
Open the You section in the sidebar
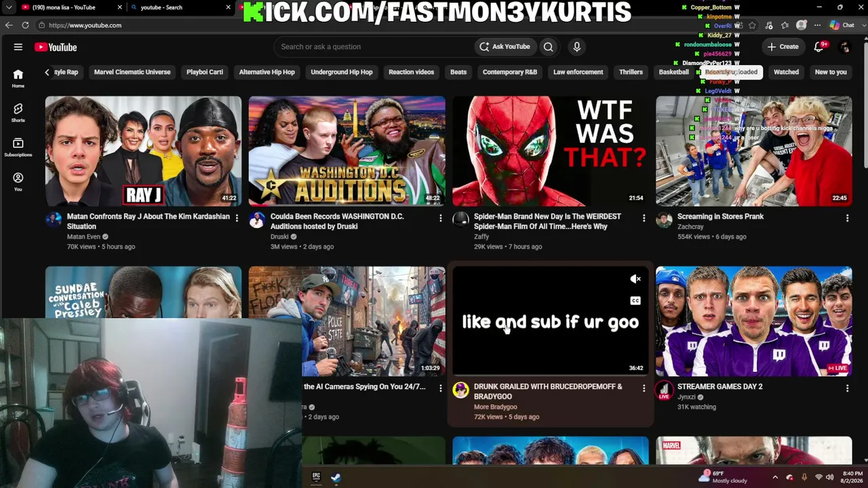click(18, 182)
